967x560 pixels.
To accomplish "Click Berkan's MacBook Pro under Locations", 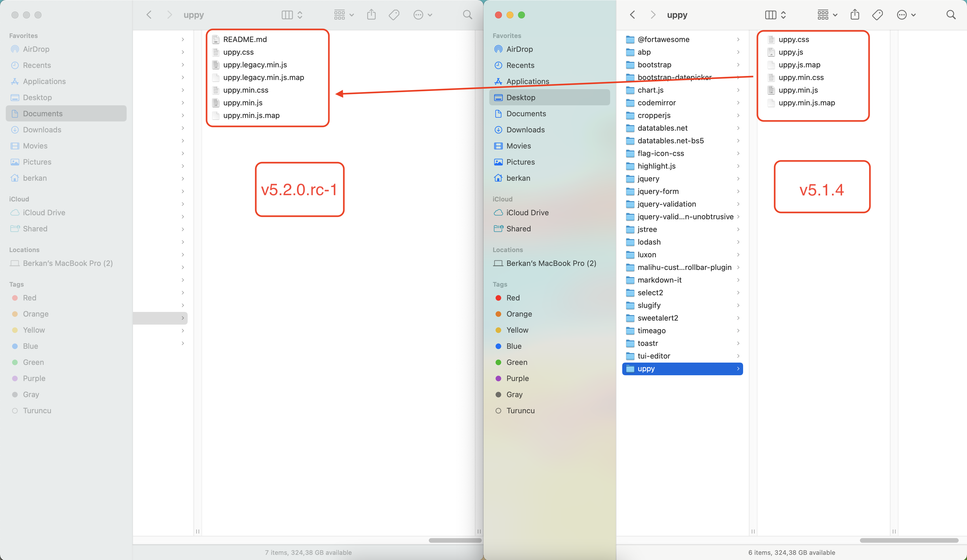I will (68, 263).
